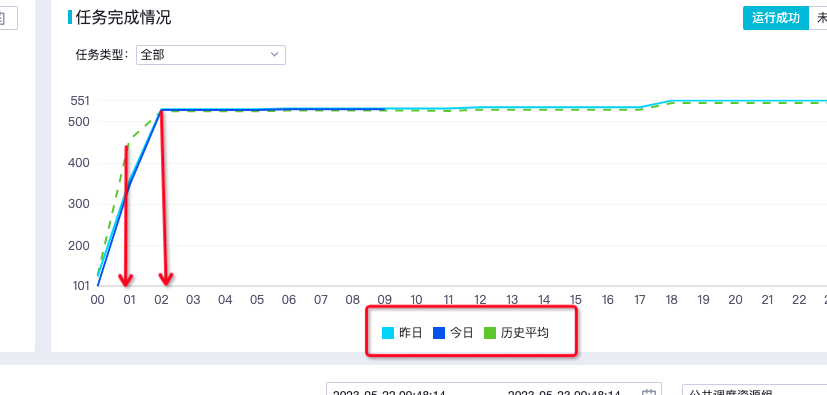Image resolution: width=827 pixels, height=395 pixels.
Task: Click the chevron arrow of 任务类型 selector
Action: [x=274, y=54]
